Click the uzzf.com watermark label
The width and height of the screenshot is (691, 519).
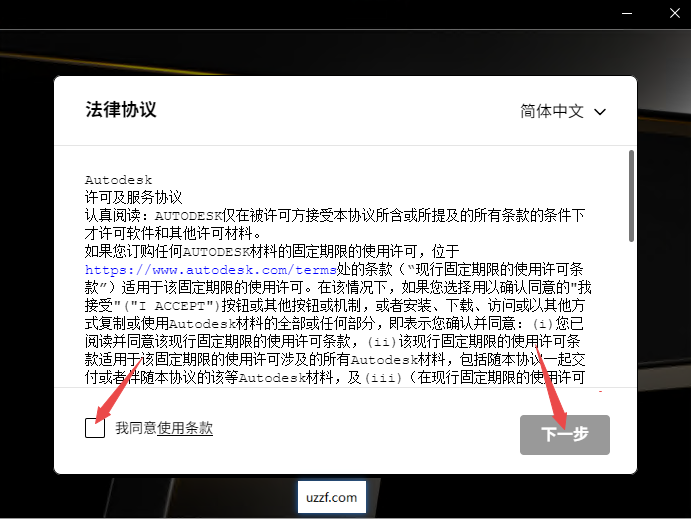(331, 497)
